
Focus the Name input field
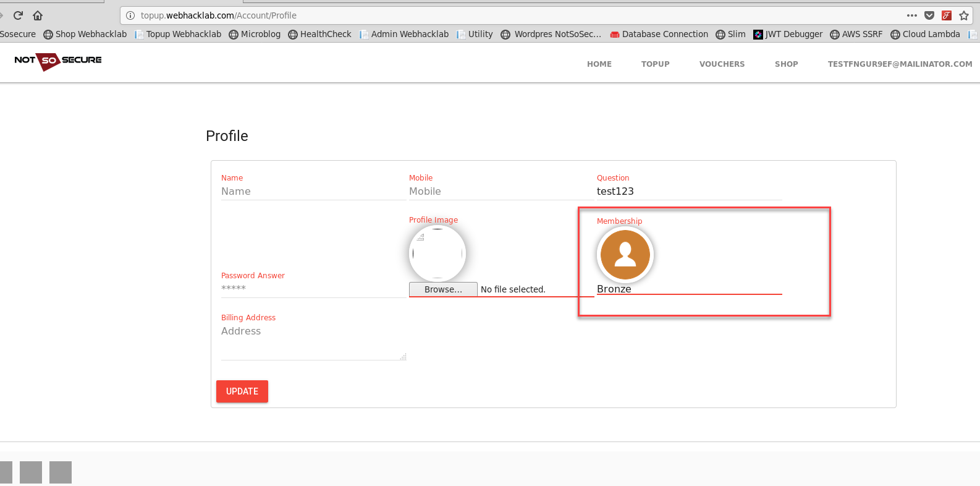313,192
